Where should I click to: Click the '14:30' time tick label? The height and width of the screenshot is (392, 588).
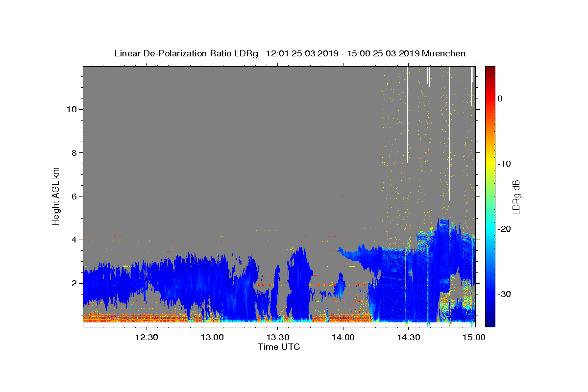coord(408,337)
